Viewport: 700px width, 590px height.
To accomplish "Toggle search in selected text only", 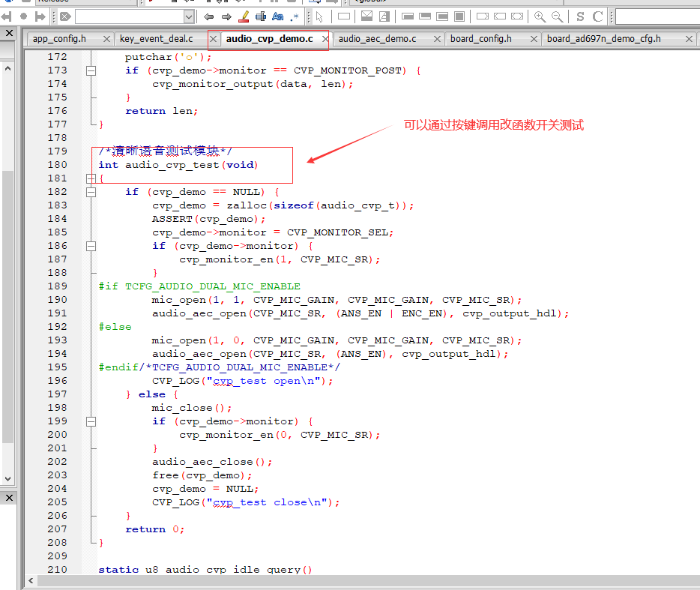I will (261, 17).
